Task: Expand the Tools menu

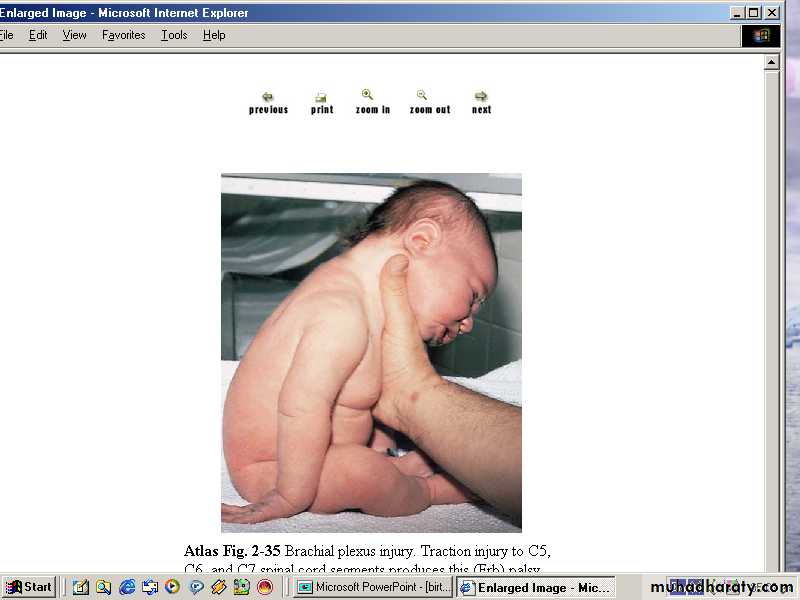Action: pyautogui.click(x=174, y=35)
